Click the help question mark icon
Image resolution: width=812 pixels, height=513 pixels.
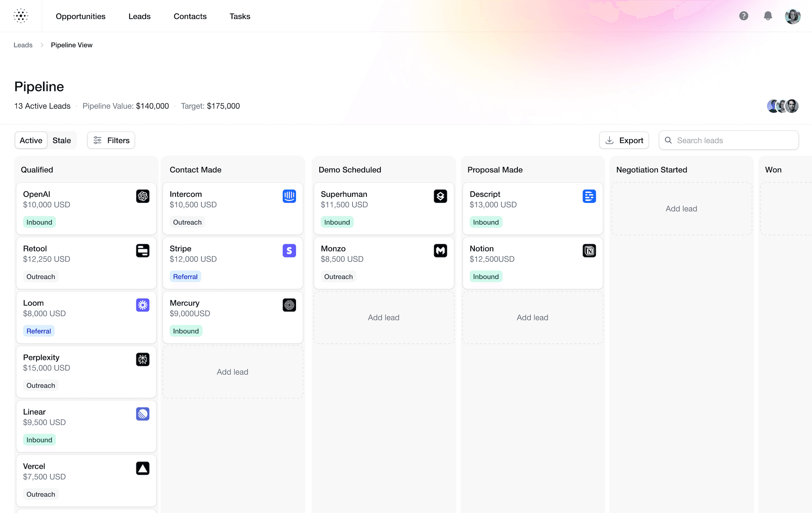pyautogui.click(x=743, y=16)
